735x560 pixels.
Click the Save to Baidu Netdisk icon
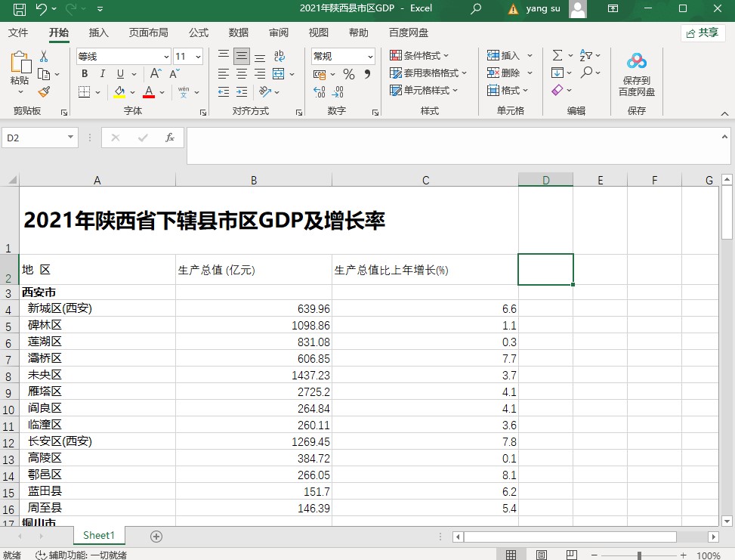pyautogui.click(x=636, y=61)
